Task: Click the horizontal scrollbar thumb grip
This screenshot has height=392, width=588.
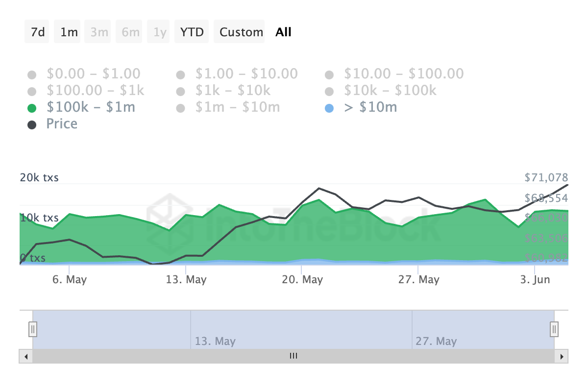Action: [294, 356]
